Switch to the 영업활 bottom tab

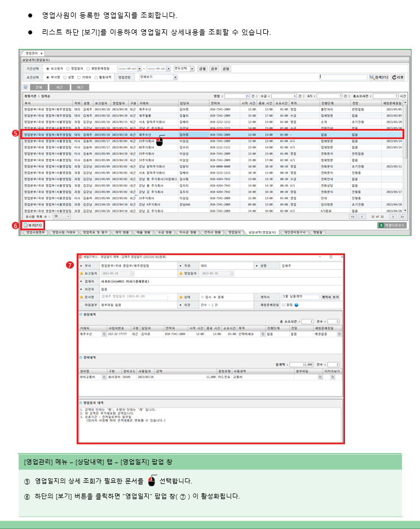coord(318,233)
